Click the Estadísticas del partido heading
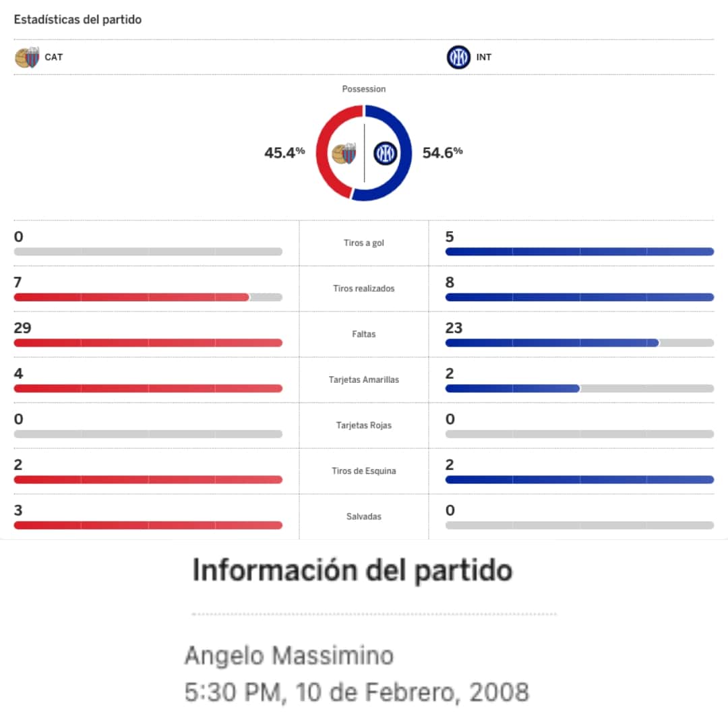 pyautogui.click(x=78, y=20)
